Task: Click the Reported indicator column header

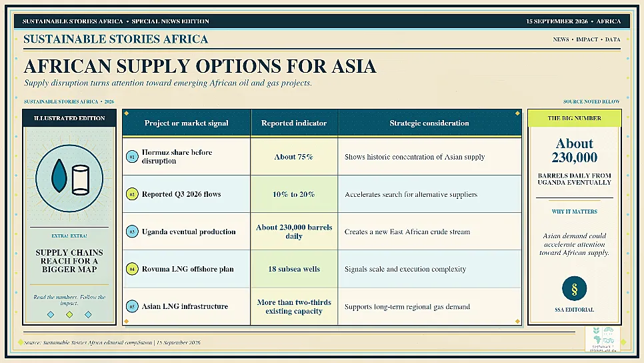Action: pos(294,123)
